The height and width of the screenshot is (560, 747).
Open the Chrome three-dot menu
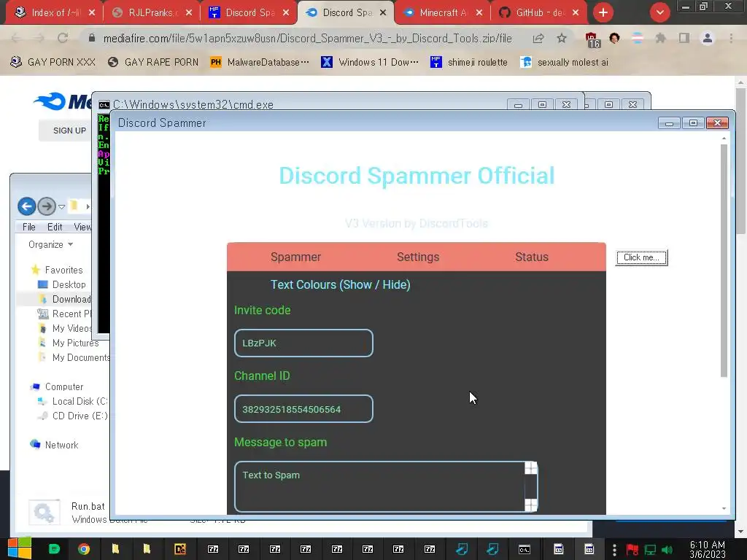[x=731, y=38]
